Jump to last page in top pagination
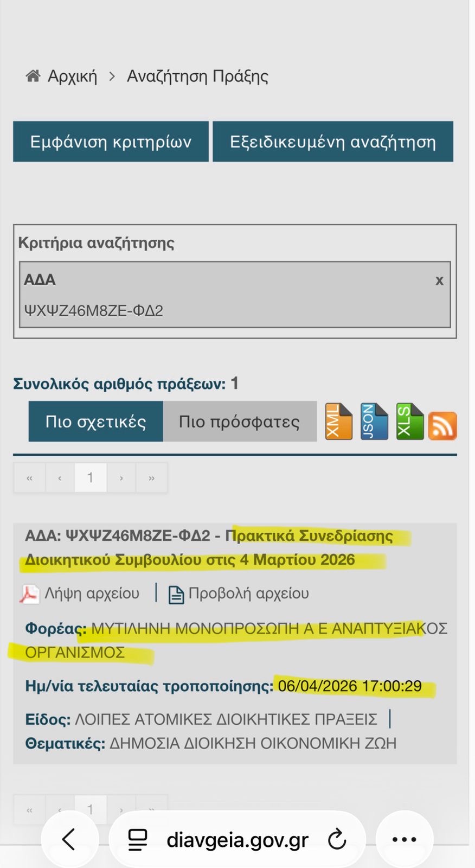 tap(151, 477)
